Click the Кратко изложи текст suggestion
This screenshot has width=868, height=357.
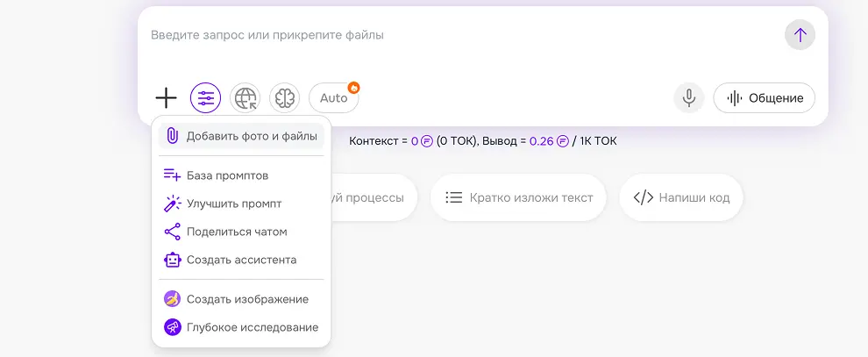tap(518, 197)
